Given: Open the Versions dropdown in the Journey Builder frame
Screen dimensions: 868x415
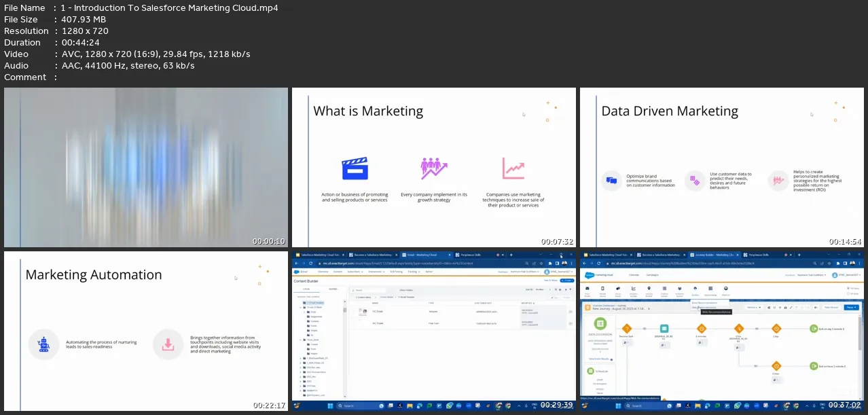Looking at the screenshot, I should 754,307.
